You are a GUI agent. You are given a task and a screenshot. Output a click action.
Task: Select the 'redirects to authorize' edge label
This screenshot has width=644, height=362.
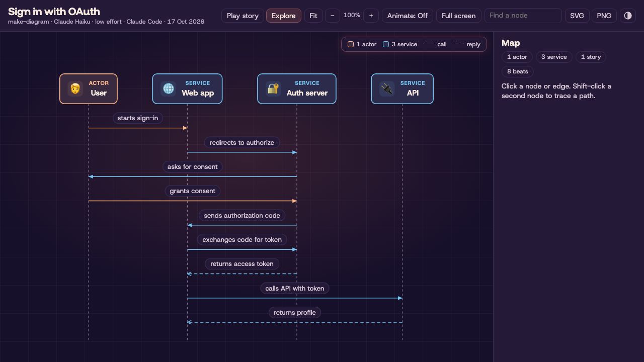point(242,143)
